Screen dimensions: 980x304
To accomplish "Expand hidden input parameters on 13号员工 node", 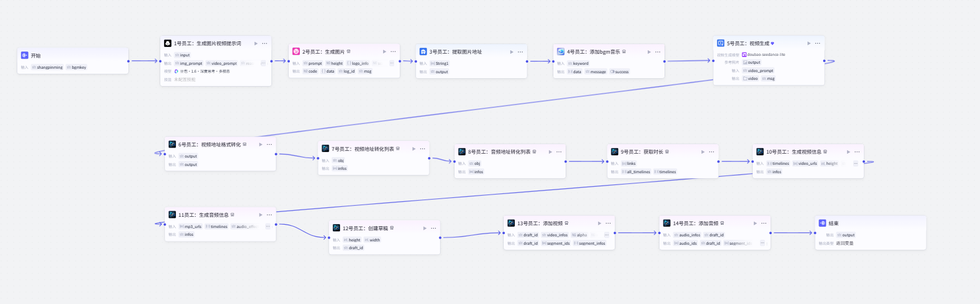I will pos(606,235).
